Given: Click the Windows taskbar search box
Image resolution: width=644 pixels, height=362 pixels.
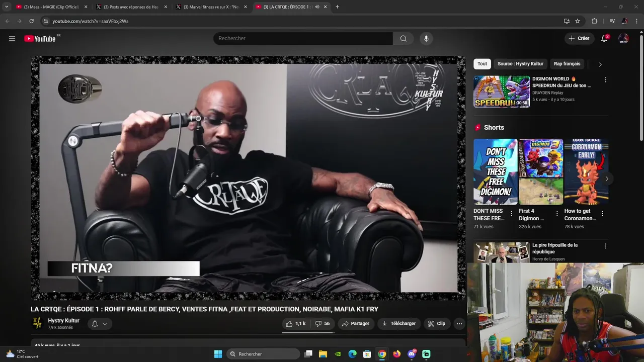Looking at the screenshot, I should (263, 354).
